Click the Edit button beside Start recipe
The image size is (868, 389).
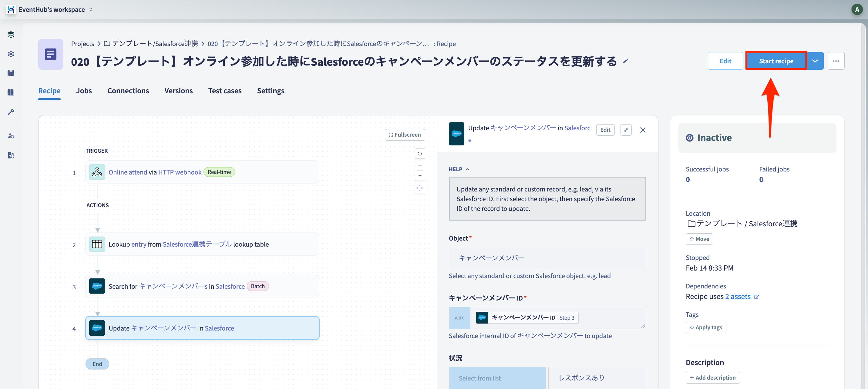[725, 61]
